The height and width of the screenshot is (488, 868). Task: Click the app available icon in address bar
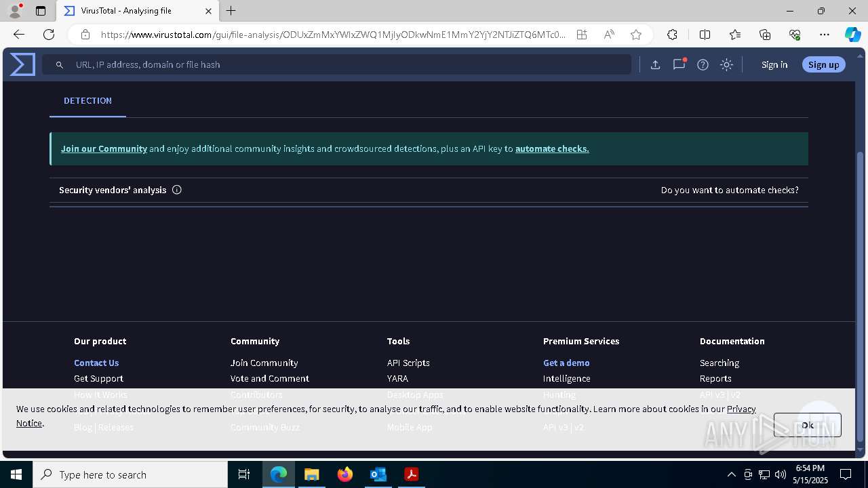582,35
